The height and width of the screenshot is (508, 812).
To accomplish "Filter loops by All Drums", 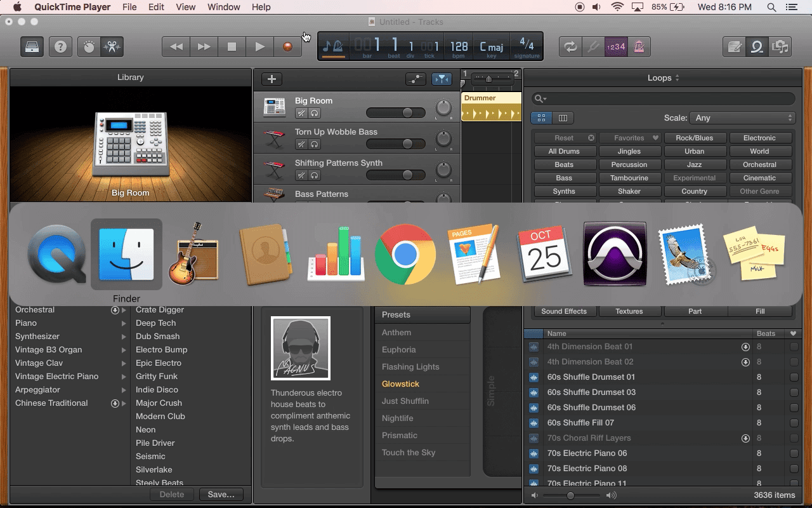I will coord(564,151).
